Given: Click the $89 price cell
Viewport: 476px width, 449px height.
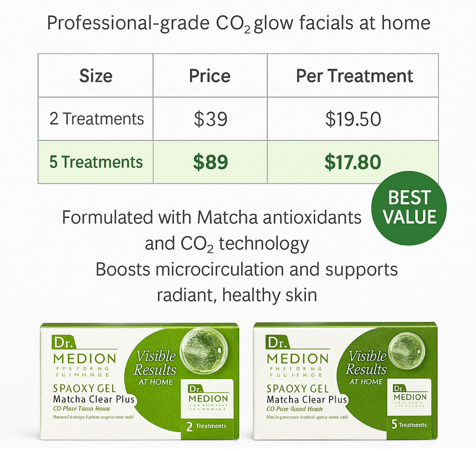Looking at the screenshot, I should [x=210, y=162].
